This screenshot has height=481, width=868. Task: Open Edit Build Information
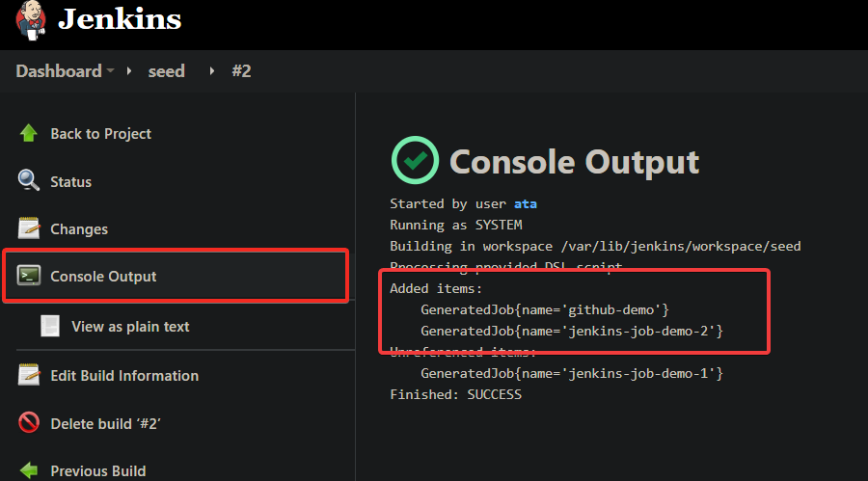[x=124, y=376]
